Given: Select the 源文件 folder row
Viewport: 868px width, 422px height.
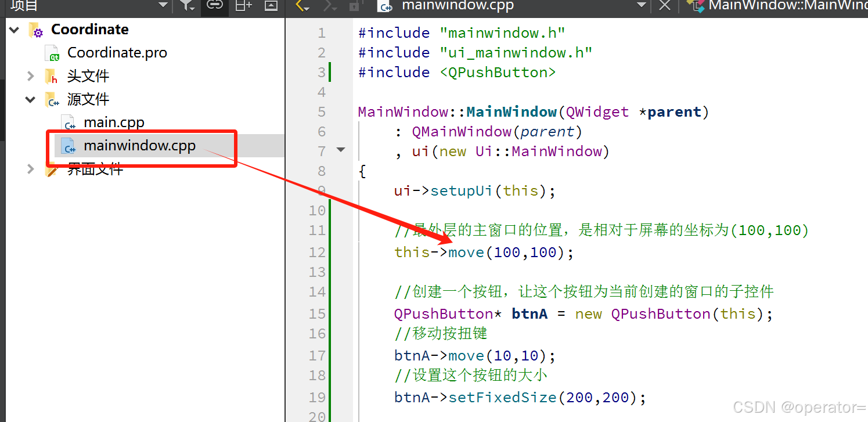Looking at the screenshot, I should [88, 99].
